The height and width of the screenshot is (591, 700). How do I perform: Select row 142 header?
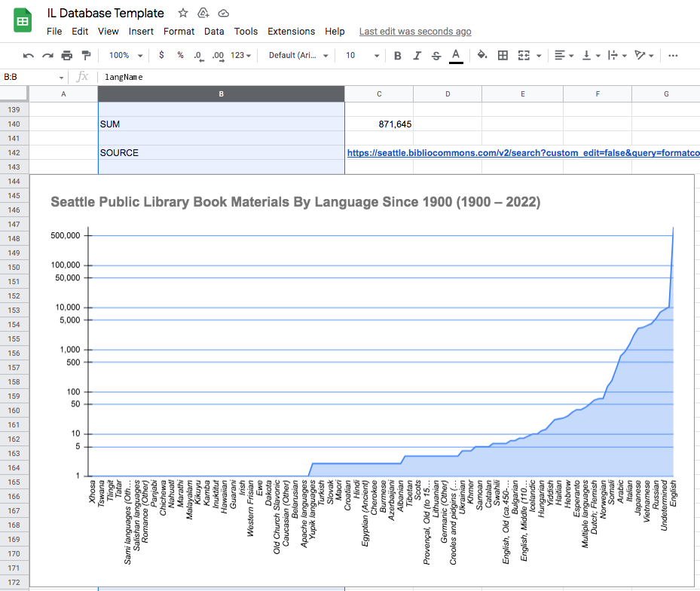click(x=14, y=153)
